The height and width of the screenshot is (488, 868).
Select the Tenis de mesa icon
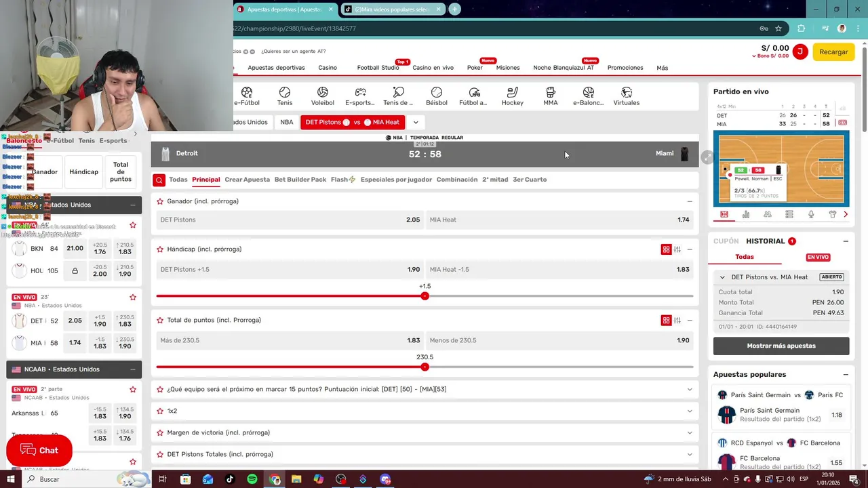point(398,92)
